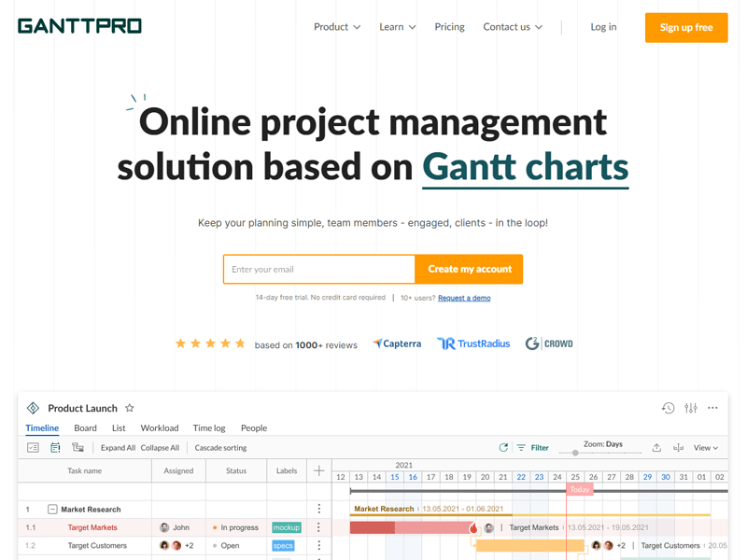
Task: Open the Open status of Target Customers
Action: [226, 546]
